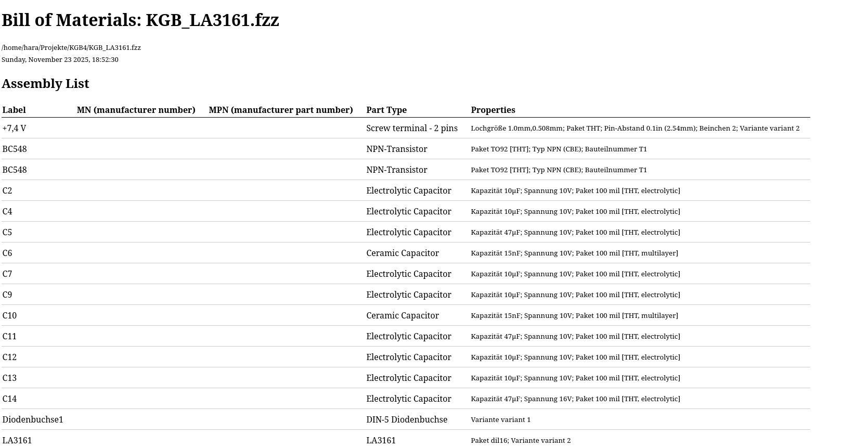Click the Assembly List heading

point(45,84)
